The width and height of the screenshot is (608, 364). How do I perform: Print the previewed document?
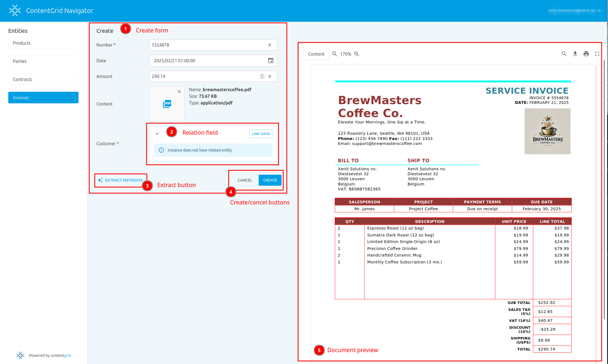[586, 54]
